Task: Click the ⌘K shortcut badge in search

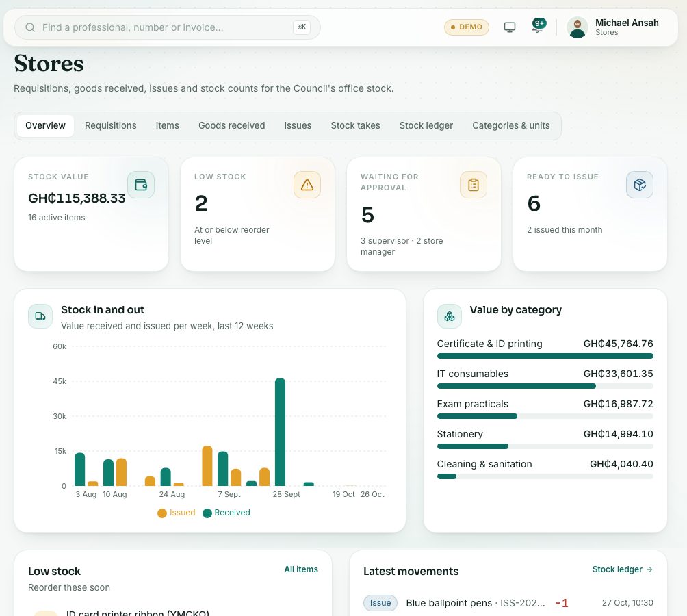Action: 302,27
